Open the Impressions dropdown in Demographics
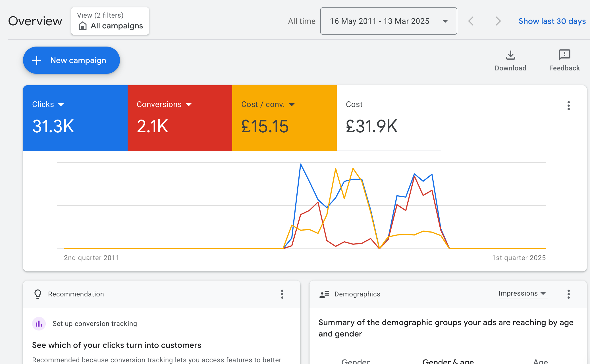 (x=522, y=294)
